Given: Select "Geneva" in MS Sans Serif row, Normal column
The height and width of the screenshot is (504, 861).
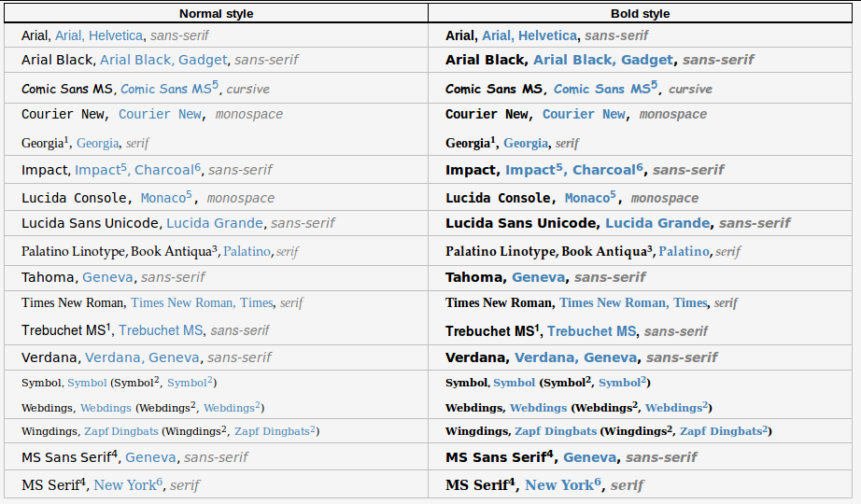Looking at the screenshot, I should pos(150,457).
